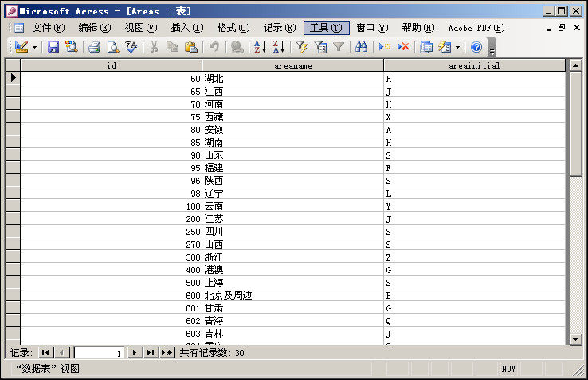Go to last record button
The image size is (588, 380).
click(x=151, y=353)
